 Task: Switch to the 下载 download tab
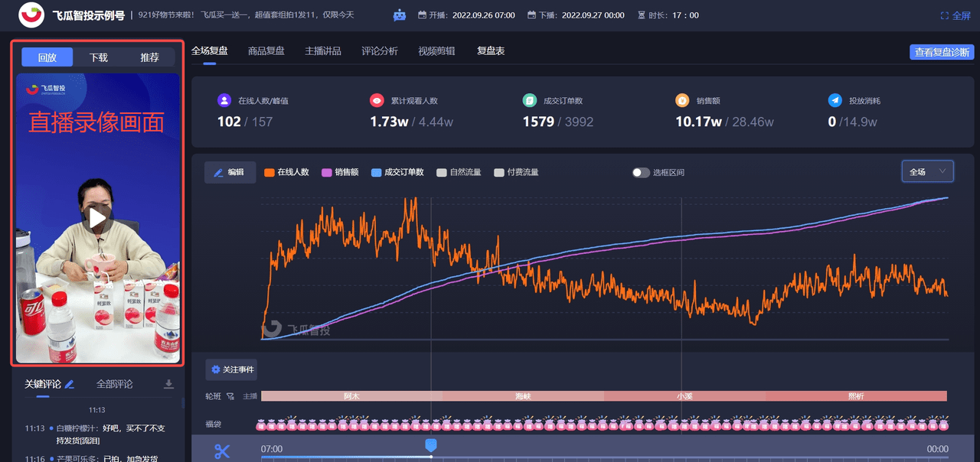click(x=98, y=57)
